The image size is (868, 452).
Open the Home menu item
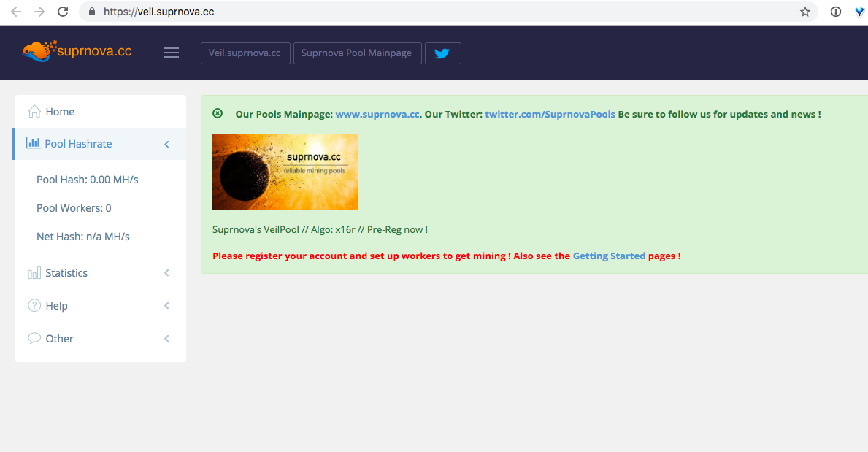click(x=100, y=111)
